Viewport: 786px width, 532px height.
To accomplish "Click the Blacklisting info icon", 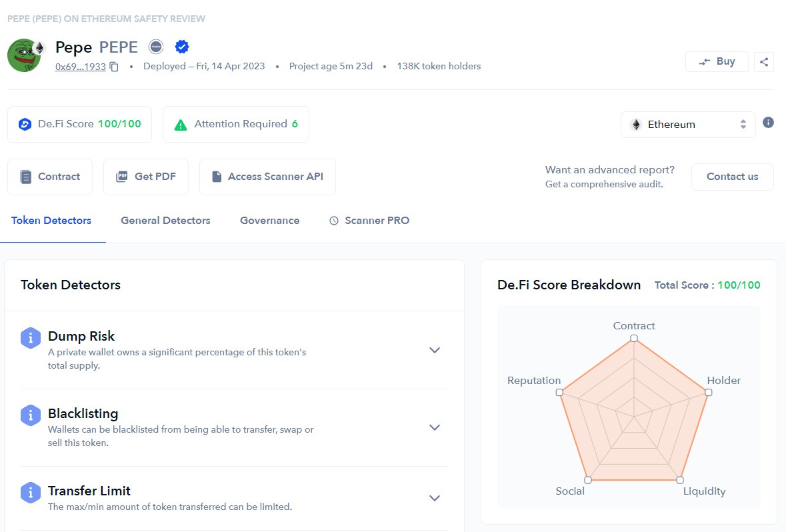I will click(x=31, y=415).
